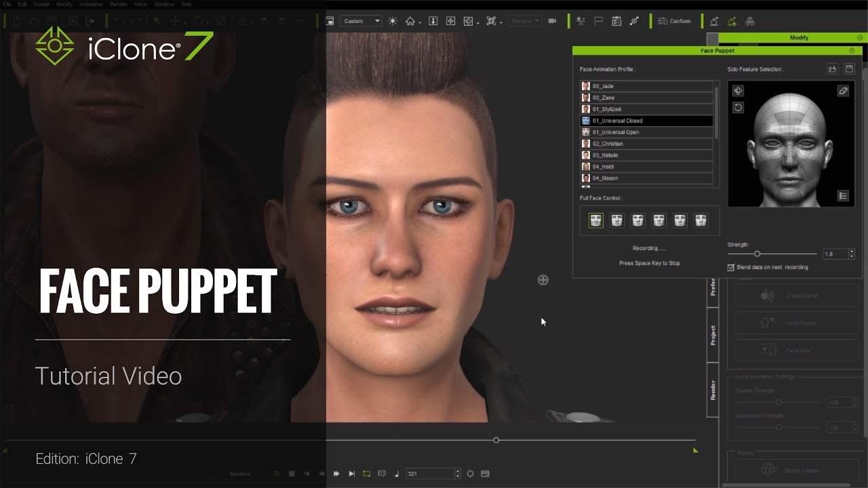The width and height of the screenshot is (868, 488).
Task: Click the Morph Creator button
Action: point(797,469)
